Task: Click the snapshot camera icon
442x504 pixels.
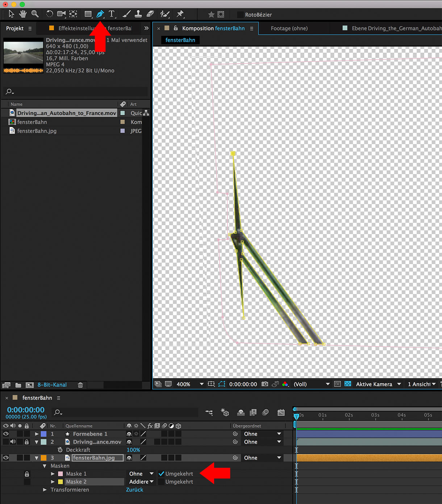Action: [x=265, y=384]
